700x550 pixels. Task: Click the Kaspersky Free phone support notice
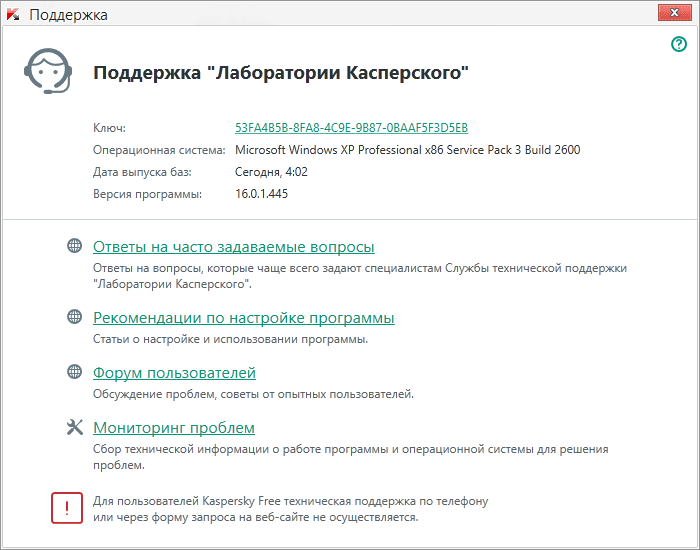point(291,509)
